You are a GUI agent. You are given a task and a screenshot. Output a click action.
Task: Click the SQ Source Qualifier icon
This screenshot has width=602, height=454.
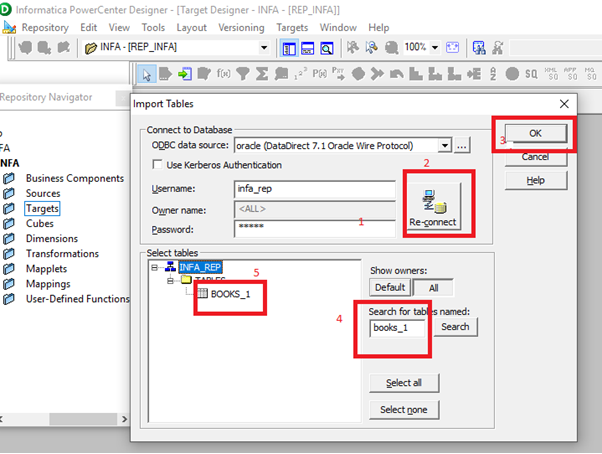coord(531,74)
